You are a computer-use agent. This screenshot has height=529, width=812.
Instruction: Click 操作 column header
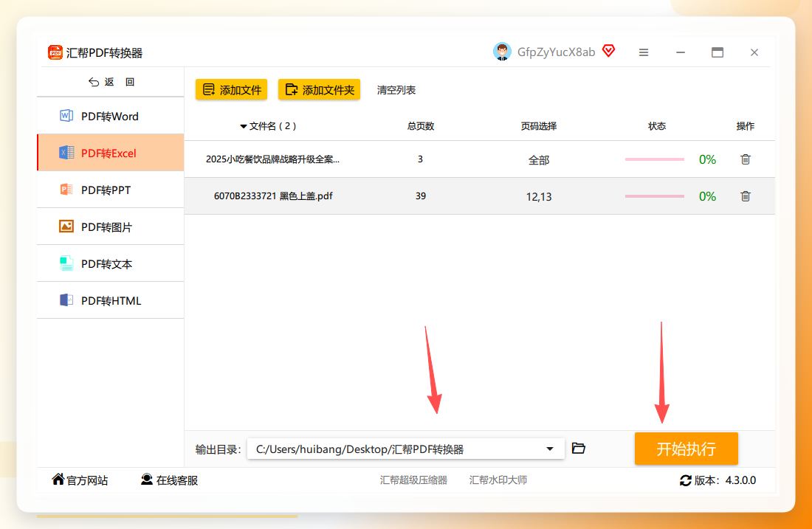click(746, 126)
